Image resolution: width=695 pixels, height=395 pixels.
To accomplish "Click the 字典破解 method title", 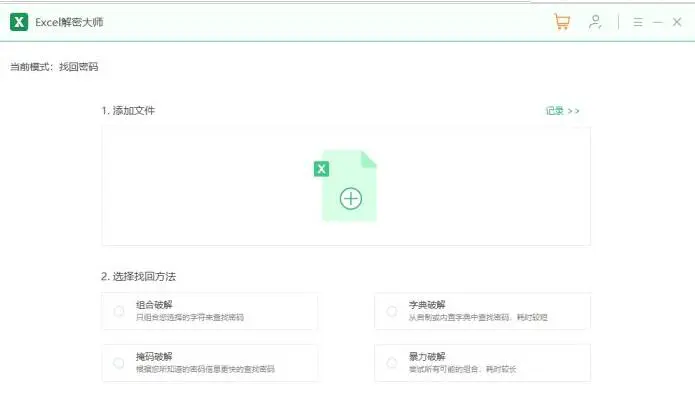I will tap(427, 305).
